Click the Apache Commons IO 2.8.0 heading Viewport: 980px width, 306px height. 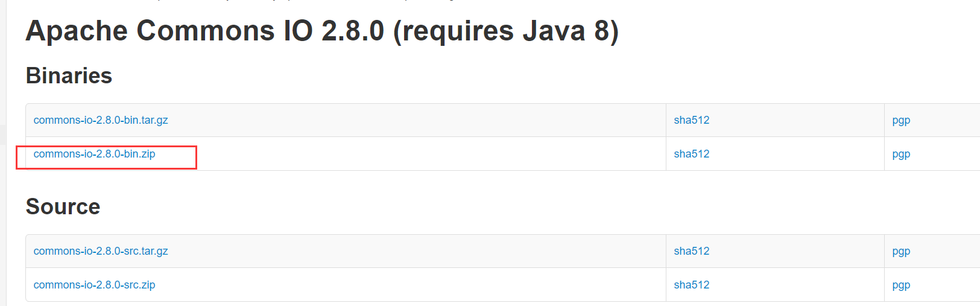[x=322, y=31]
